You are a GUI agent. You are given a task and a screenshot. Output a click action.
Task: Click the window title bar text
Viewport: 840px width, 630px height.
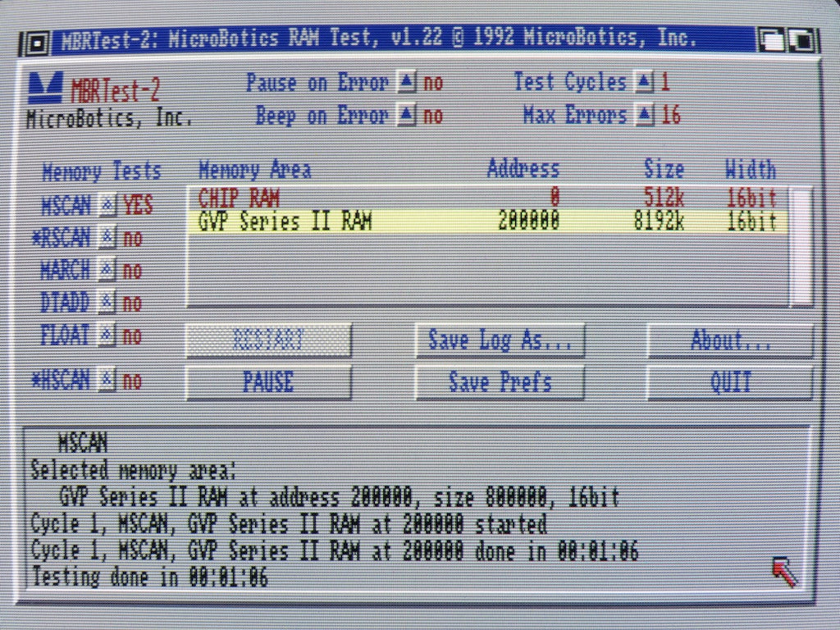[379, 39]
